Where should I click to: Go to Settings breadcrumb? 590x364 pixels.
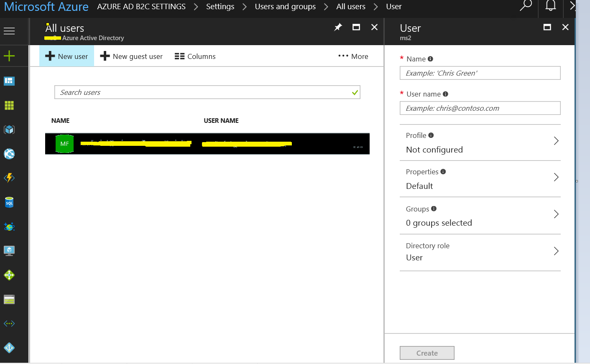click(x=220, y=7)
